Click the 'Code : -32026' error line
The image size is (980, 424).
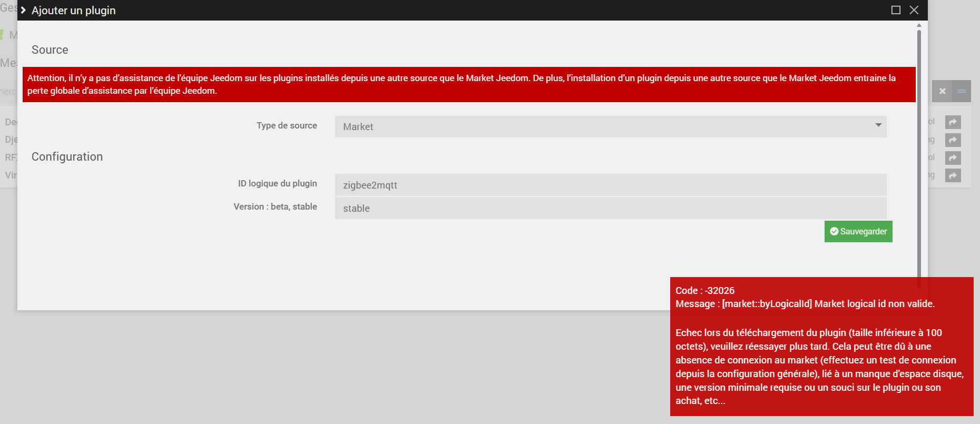pos(705,290)
